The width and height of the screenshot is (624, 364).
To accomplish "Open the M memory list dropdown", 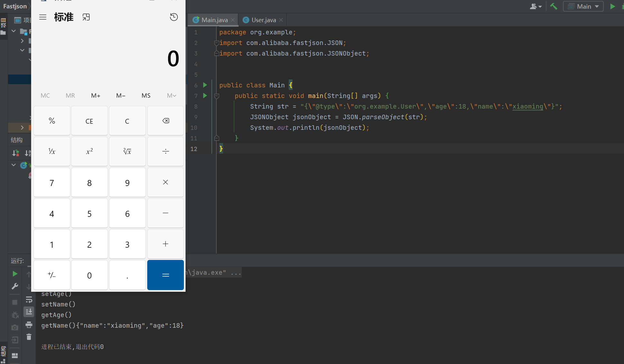I will click(x=172, y=95).
